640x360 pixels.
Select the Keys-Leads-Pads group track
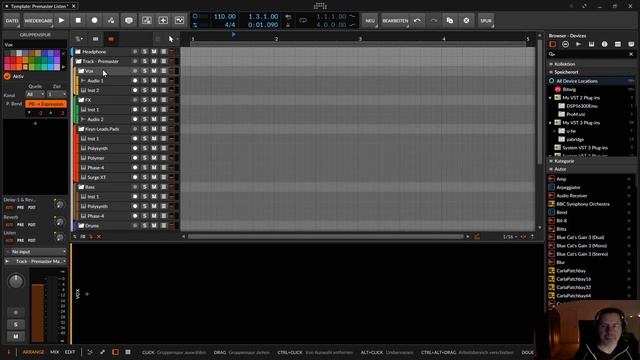click(102, 129)
